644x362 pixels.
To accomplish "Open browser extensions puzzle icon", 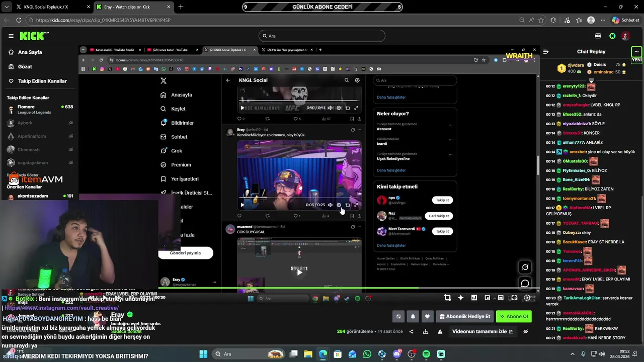I will [553, 20].
